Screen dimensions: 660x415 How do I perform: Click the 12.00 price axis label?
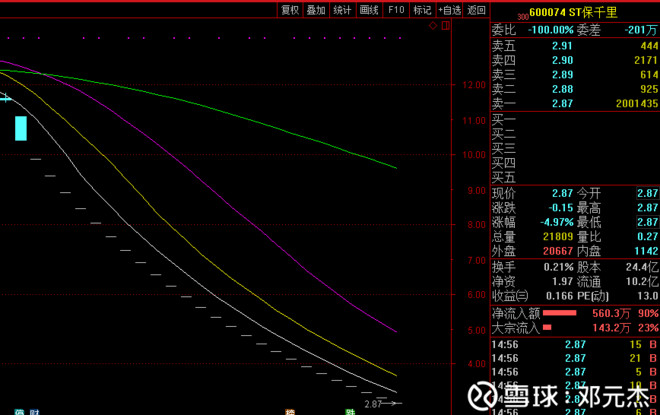(x=474, y=85)
